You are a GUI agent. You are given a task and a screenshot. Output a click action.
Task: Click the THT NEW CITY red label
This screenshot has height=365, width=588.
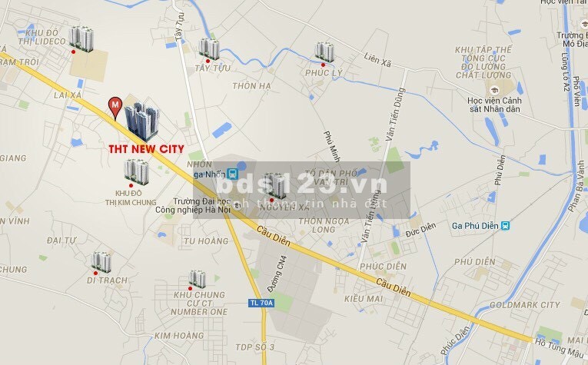click(x=146, y=149)
